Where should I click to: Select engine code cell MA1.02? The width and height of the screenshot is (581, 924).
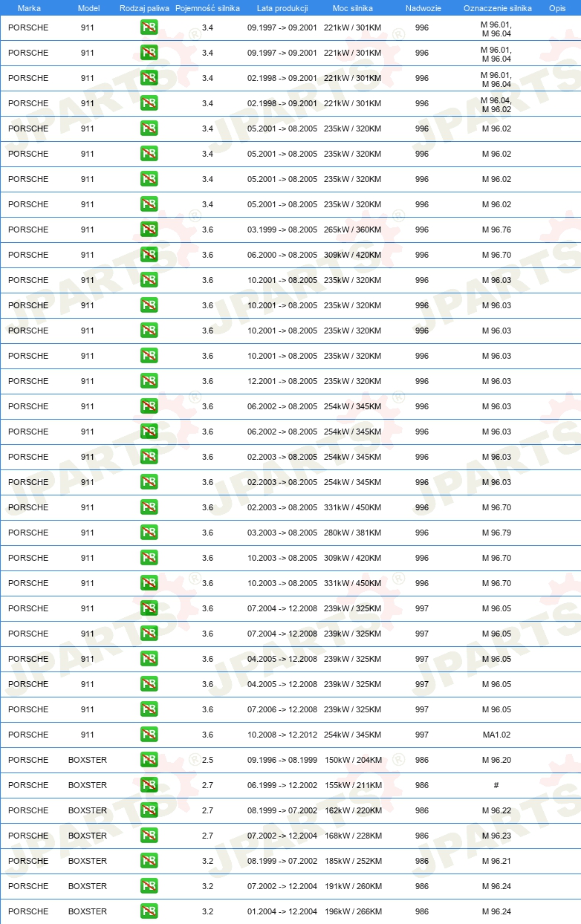coord(496,735)
